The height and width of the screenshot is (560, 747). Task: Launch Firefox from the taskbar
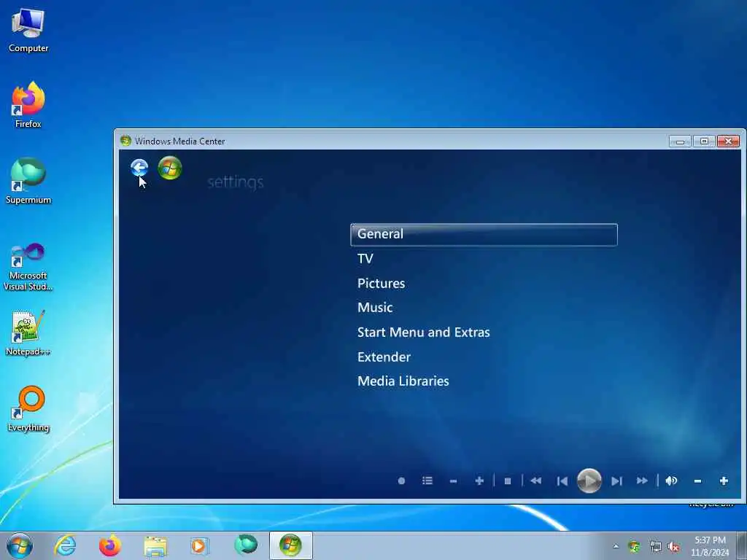[110, 545]
